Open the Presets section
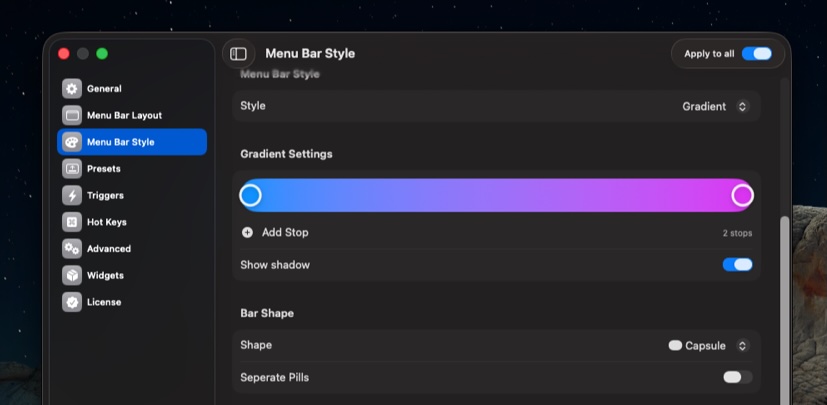Viewport: 827px width, 405px height. (132, 169)
